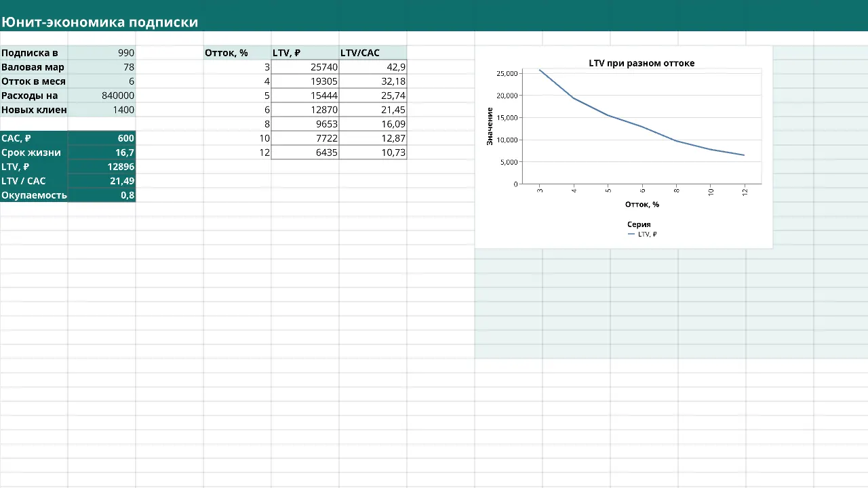Click the chart title 'LTV при разном оттоке'
This screenshot has height=488, width=868.
(642, 63)
